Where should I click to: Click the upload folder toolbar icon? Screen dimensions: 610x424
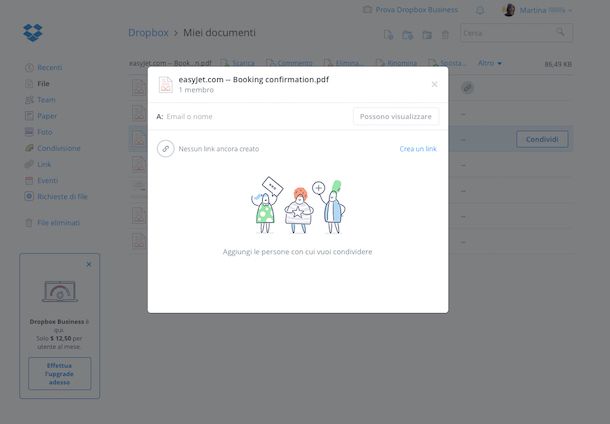[x=407, y=35]
